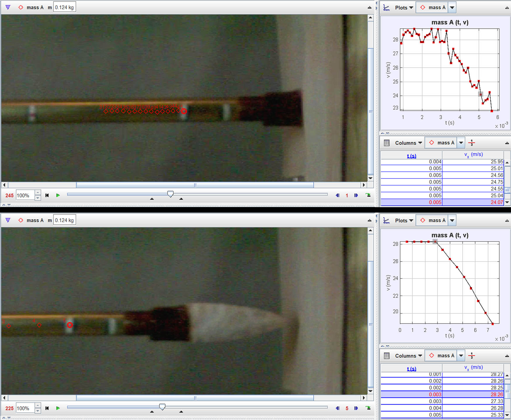
Task: Open number formatting icon in upper table toolbar
Action: click(x=472, y=143)
